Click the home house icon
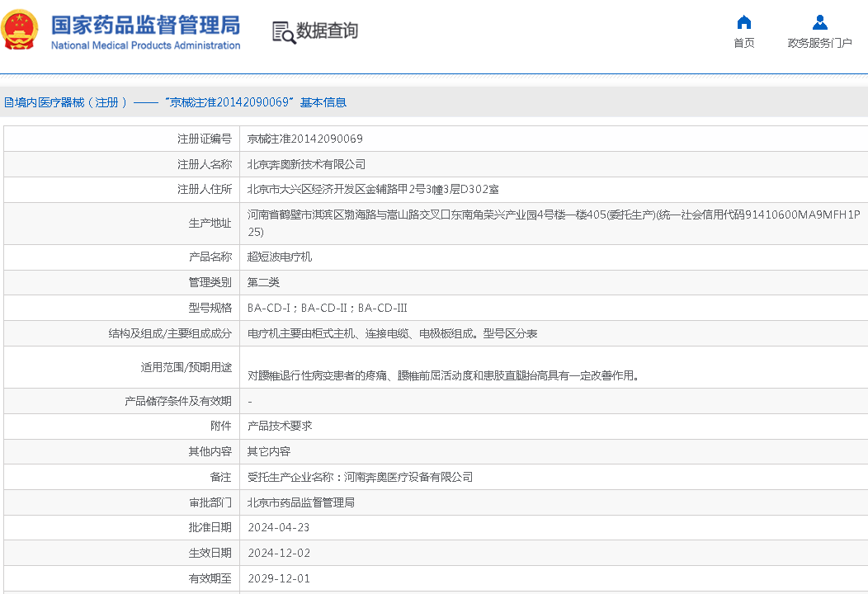 click(x=743, y=22)
